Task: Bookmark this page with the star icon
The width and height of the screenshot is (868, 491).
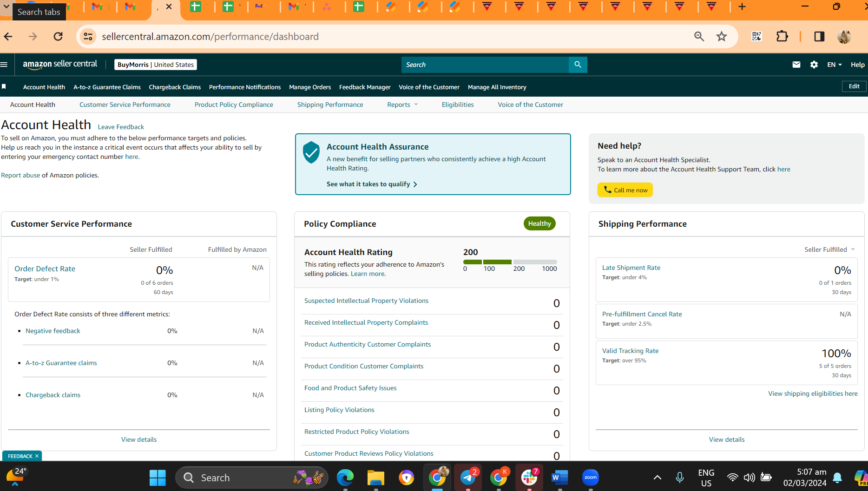Action: [721, 36]
